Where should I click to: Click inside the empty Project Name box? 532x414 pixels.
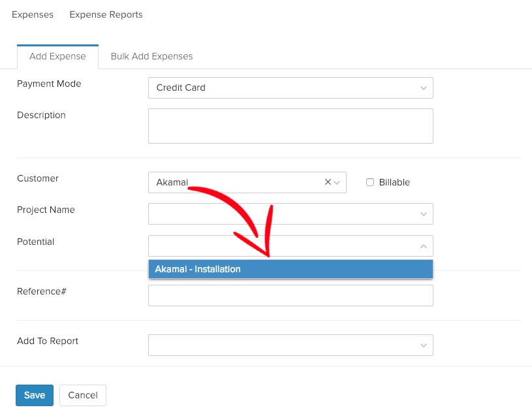pyautogui.click(x=281, y=214)
